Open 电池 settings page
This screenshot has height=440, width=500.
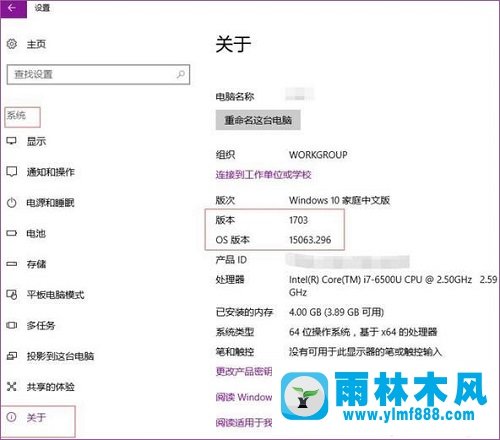(x=36, y=233)
